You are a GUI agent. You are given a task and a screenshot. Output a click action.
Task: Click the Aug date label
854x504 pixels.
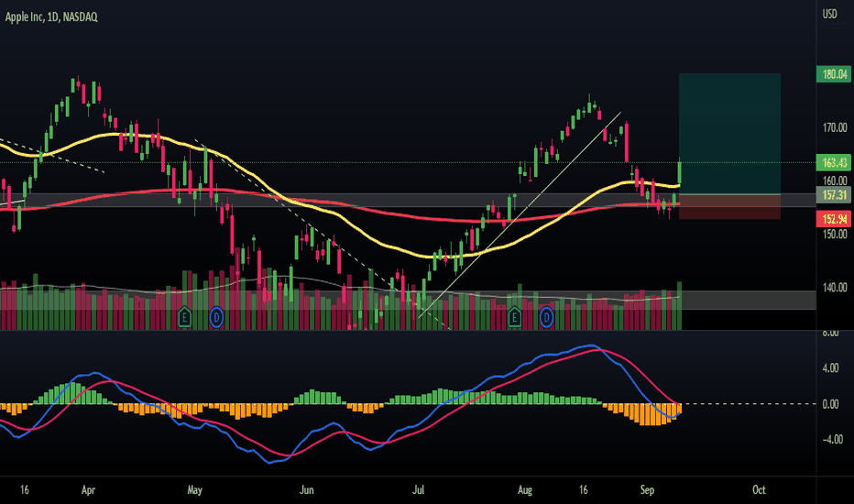pos(524,490)
